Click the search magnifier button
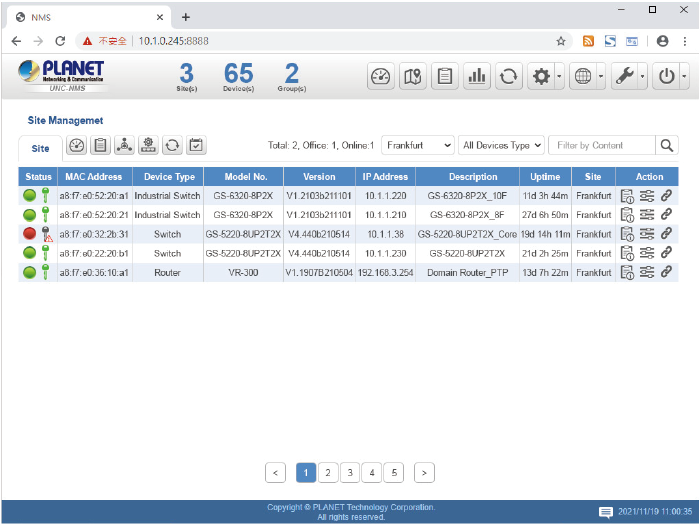The image size is (700, 525). click(x=668, y=145)
